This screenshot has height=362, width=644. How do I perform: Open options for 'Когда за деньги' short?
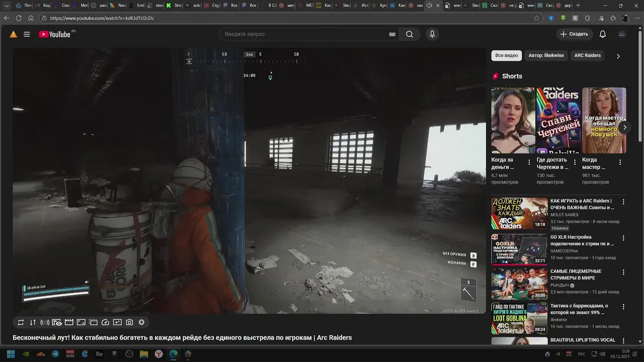click(x=529, y=162)
